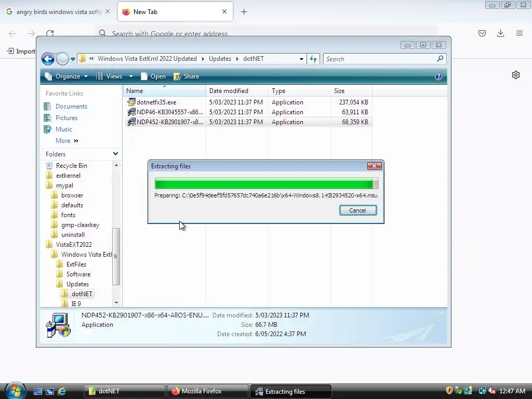The width and height of the screenshot is (532, 399).
Task: Select fonts folder in tree
Action: pyautogui.click(x=68, y=215)
